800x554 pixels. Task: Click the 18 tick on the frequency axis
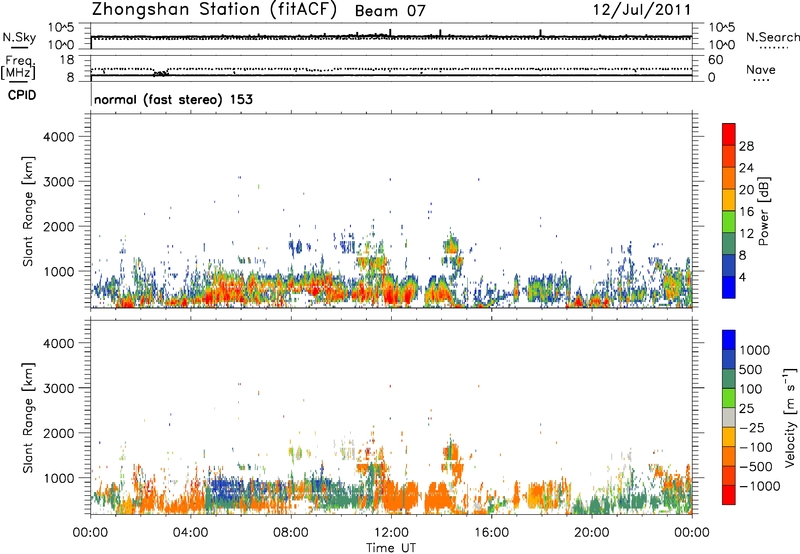click(67, 60)
